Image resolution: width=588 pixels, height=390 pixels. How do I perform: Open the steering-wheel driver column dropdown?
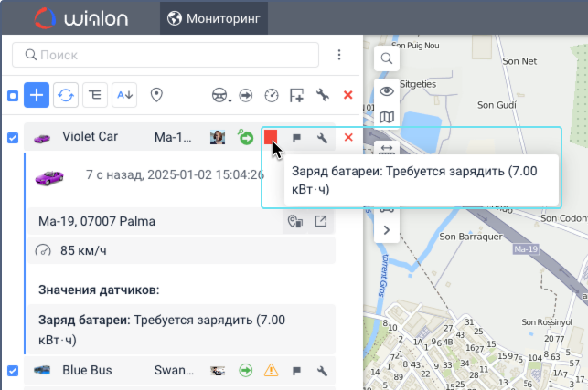pyautogui.click(x=221, y=95)
